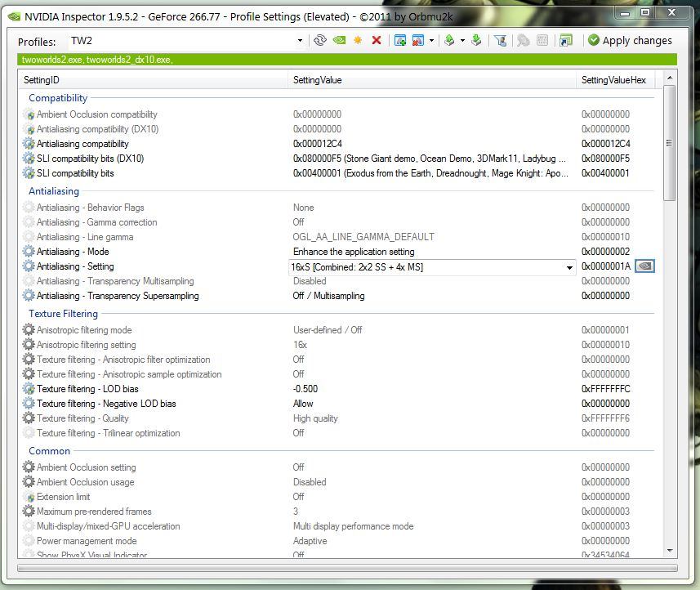Refresh the current profile settings

(x=320, y=41)
